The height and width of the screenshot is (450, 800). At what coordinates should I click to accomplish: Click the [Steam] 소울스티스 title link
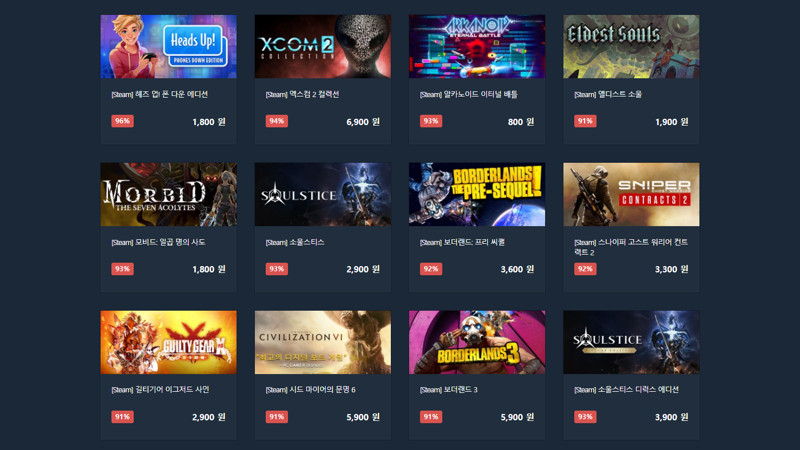click(295, 242)
